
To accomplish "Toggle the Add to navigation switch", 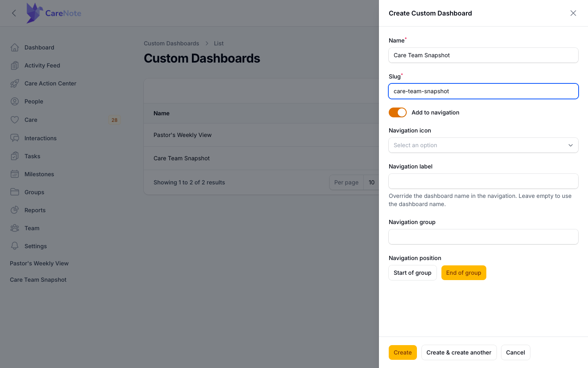I will [398, 112].
